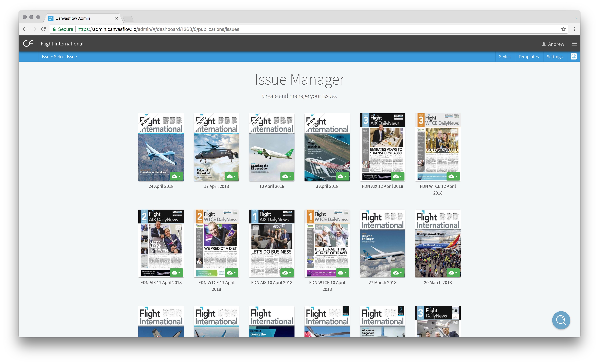Click the user profile icon beside Andrew

tap(544, 44)
